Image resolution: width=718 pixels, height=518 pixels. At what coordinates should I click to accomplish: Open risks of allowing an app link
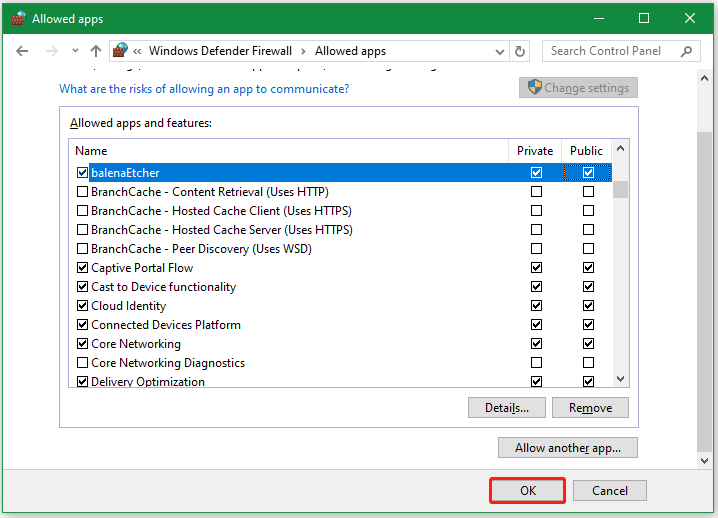204,89
